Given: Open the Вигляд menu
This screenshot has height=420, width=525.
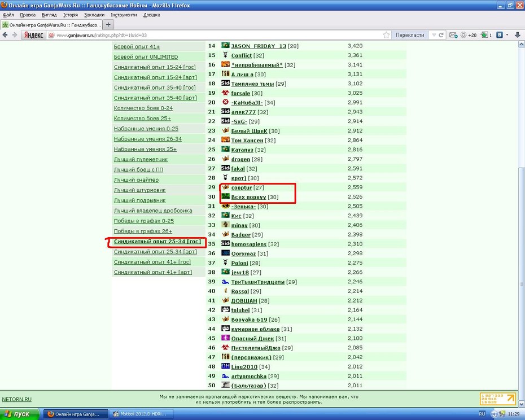Looking at the screenshot, I should [x=49, y=15].
